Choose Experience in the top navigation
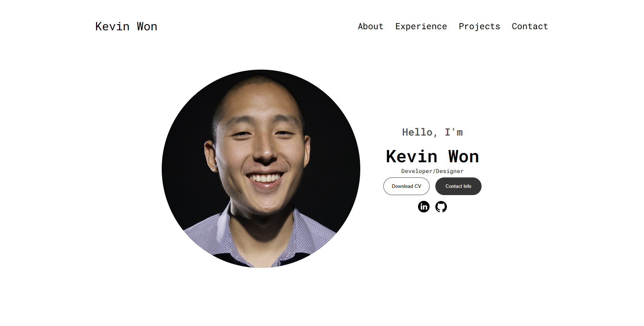The image size is (644, 326). (x=421, y=26)
